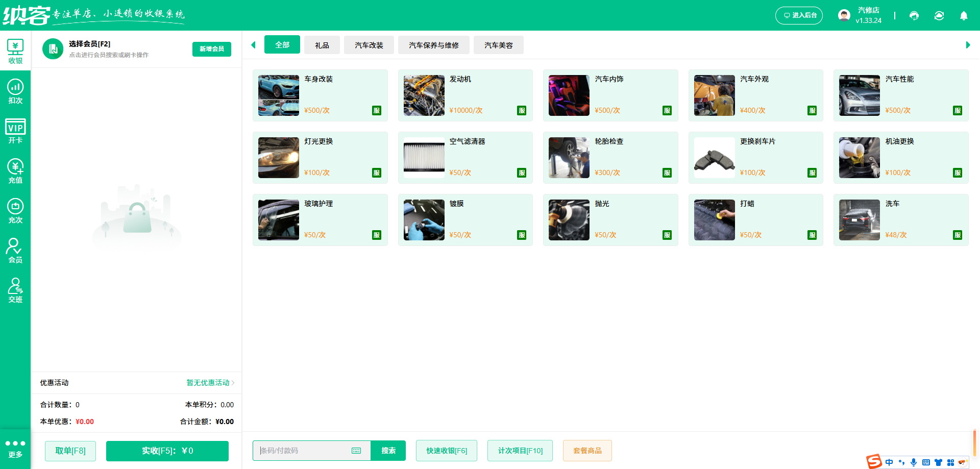Open the 汽车保养与维修 category tab

pos(433,45)
